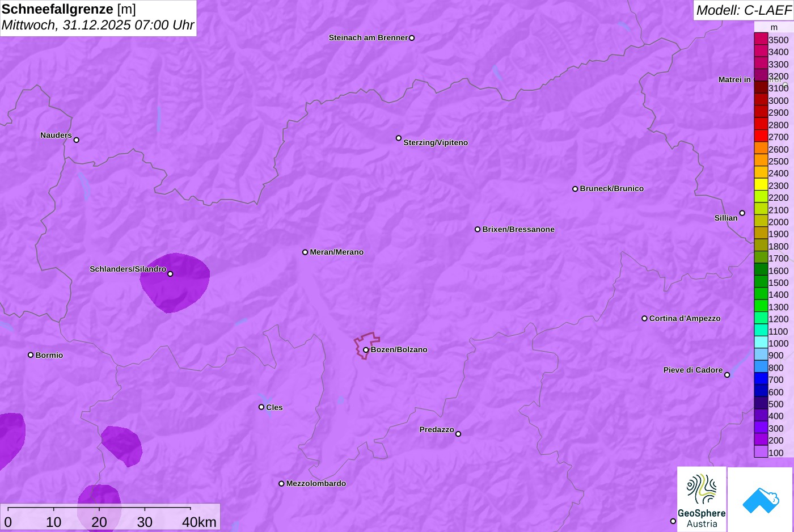Click the Predazzo location dot

pos(458,434)
